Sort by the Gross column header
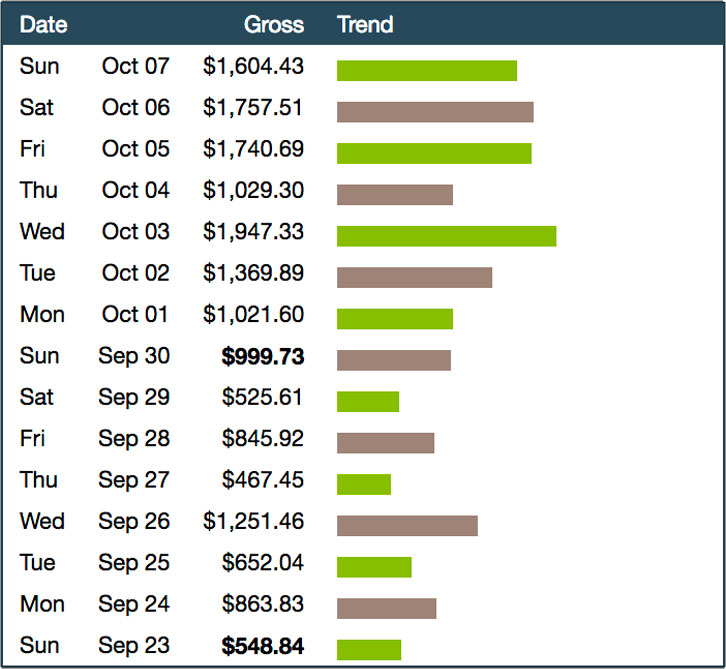Screen dimensions: 726x669 274,24
